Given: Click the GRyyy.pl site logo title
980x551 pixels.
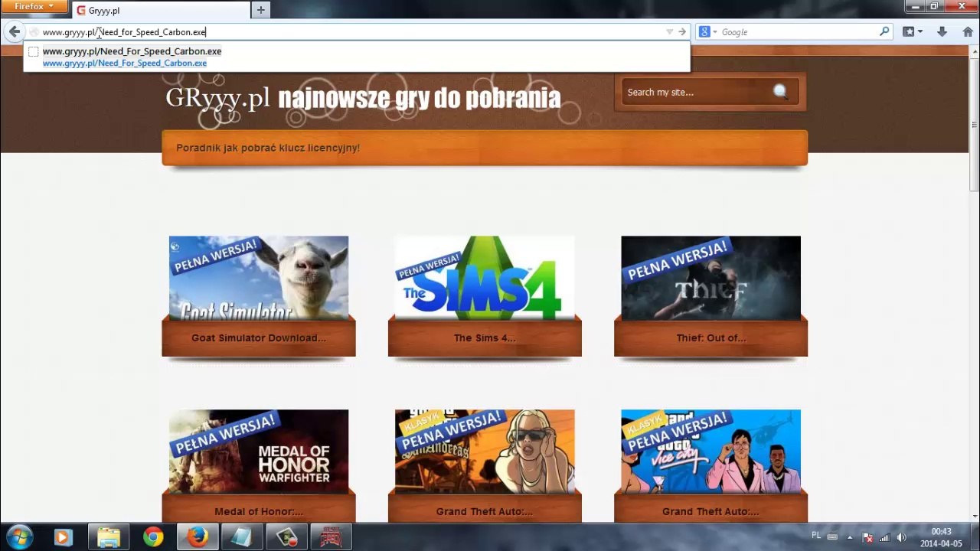Looking at the screenshot, I should (x=217, y=98).
